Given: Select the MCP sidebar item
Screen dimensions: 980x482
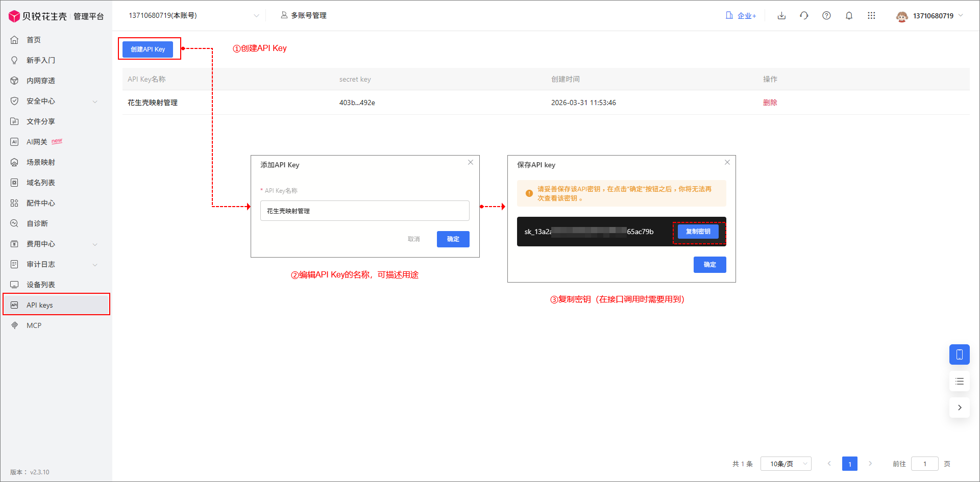Looking at the screenshot, I should click(34, 325).
